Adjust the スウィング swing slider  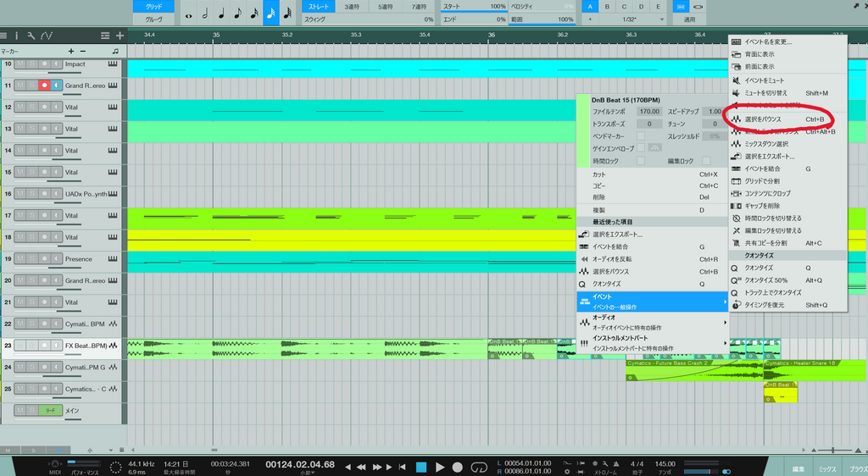tap(368, 19)
